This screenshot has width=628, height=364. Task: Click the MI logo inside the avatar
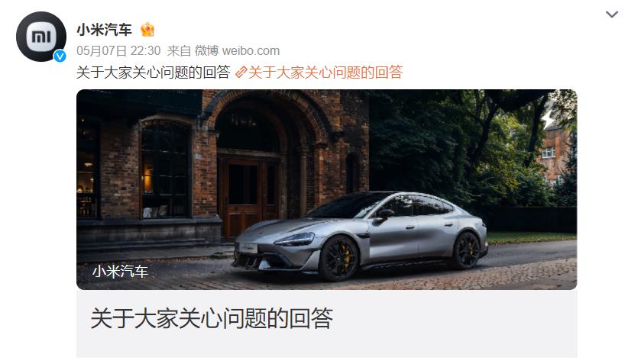pos(41,37)
